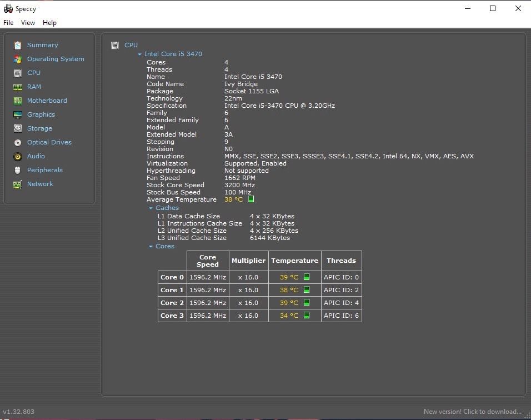Open the Storage section
Viewport: 531px width, 420px height.
(39, 128)
